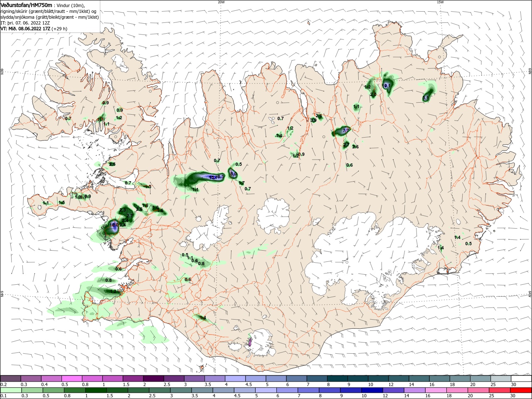
Task: Select the palest green first swatch in the bottom legend row
Action: click(x=10, y=391)
